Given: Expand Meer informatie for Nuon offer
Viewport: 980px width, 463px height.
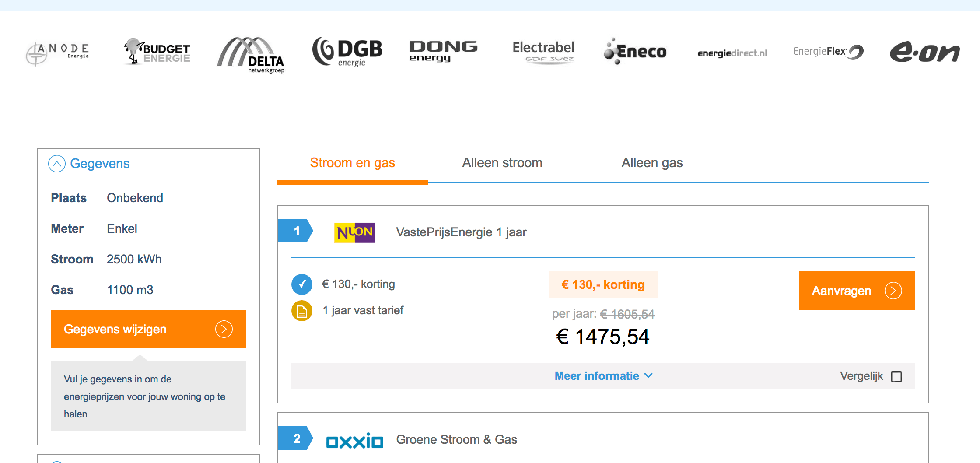Looking at the screenshot, I should (603, 376).
